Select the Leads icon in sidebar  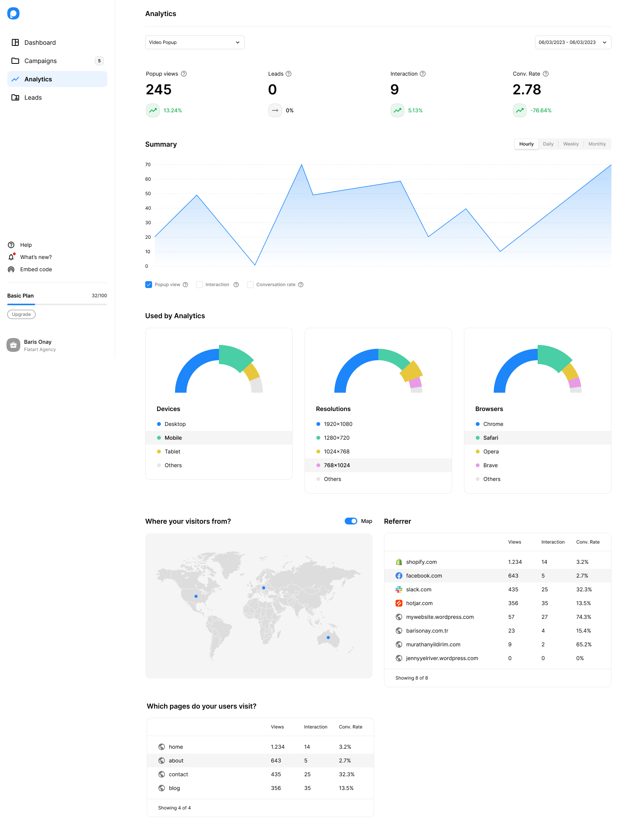click(15, 97)
